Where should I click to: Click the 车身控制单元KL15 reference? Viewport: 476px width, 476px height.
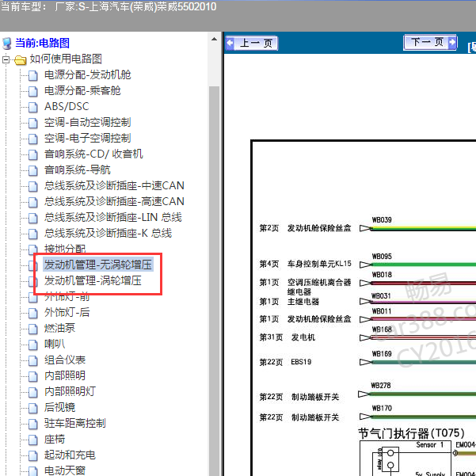pyautogui.click(x=319, y=264)
